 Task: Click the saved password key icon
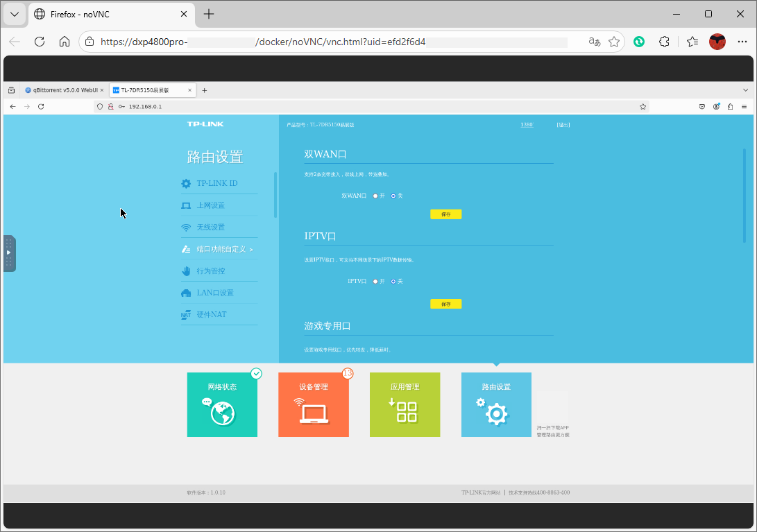pyautogui.click(x=121, y=107)
